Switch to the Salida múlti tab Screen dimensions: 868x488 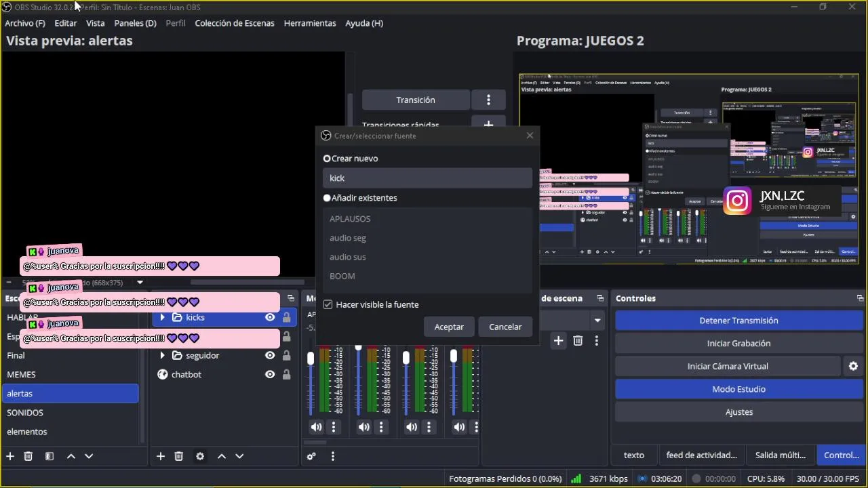[x=781, y=455]
